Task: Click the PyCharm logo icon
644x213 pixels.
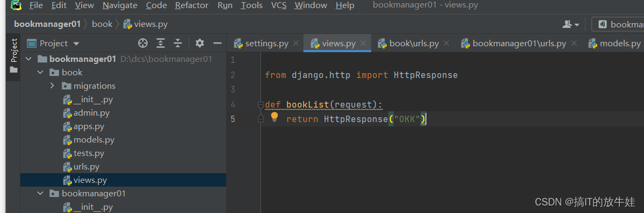Action: (16, 5)
